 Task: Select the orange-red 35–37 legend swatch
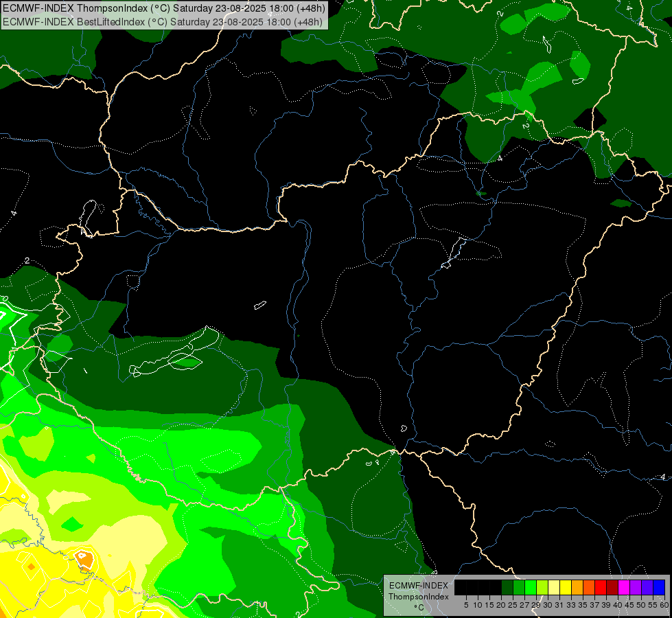589,587
